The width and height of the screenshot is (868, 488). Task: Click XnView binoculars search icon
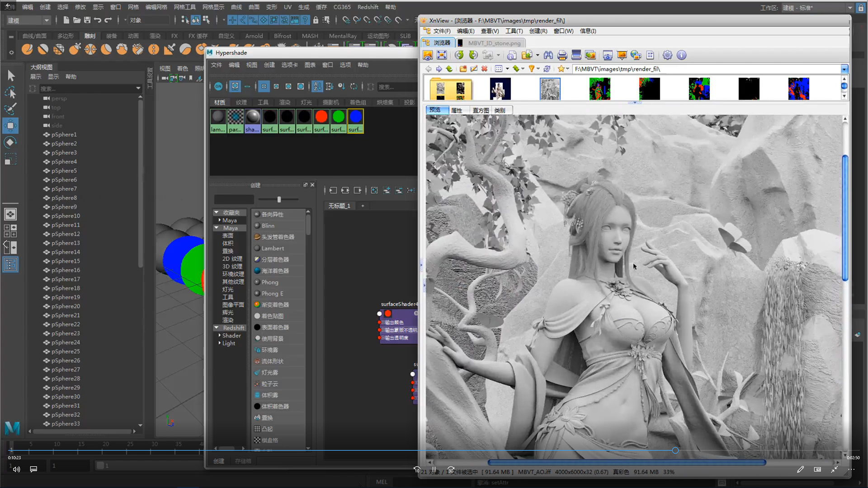click(x=548, y=55)
